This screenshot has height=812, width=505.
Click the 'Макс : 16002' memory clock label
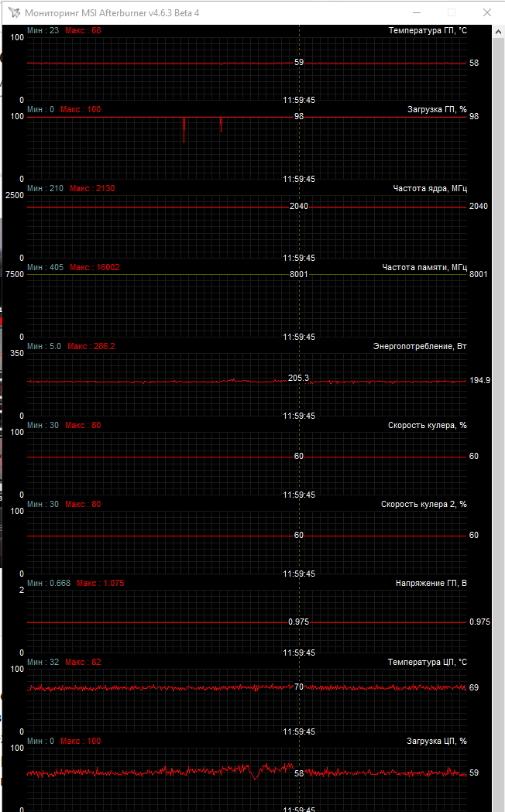click(94, 267)
